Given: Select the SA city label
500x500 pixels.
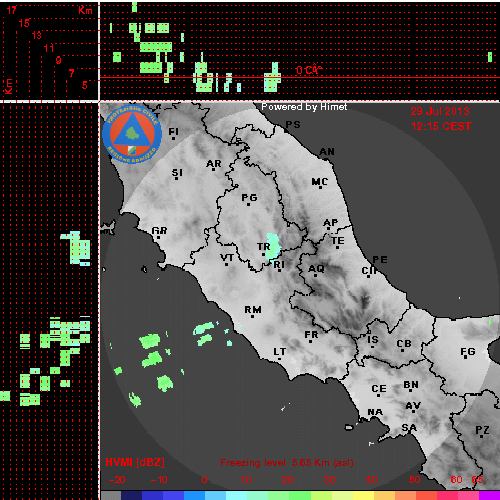Looking at the screenshot, I should [409, 428].
